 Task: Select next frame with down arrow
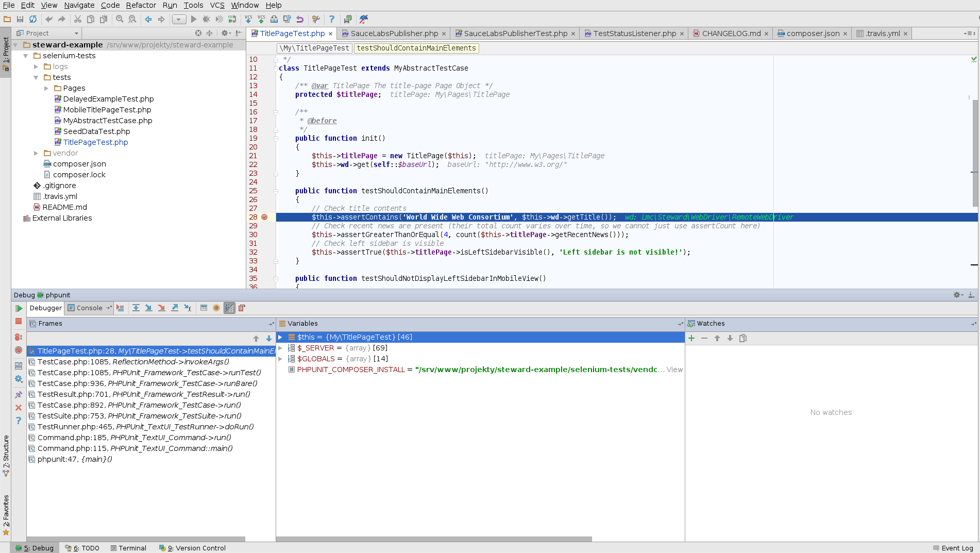[268, 339]
